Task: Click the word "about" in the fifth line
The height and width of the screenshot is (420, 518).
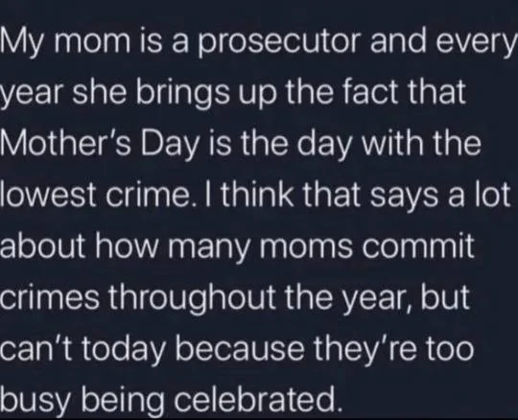Action: (43, 245)
